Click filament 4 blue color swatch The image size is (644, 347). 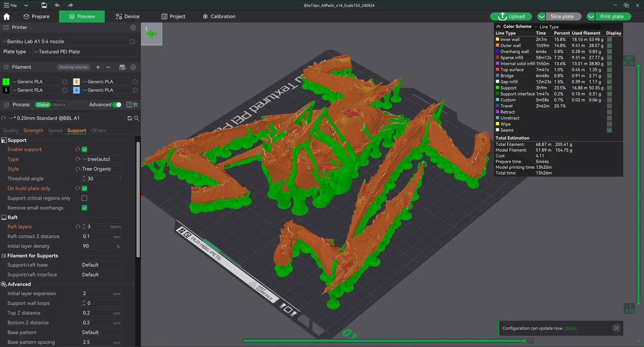[x=76, y=90]
